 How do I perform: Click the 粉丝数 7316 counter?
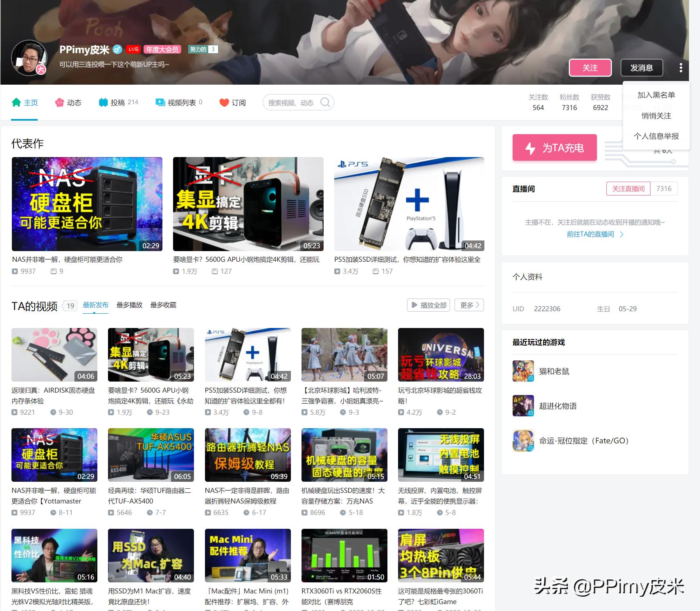pyautogui.click(x=569, y=102)
